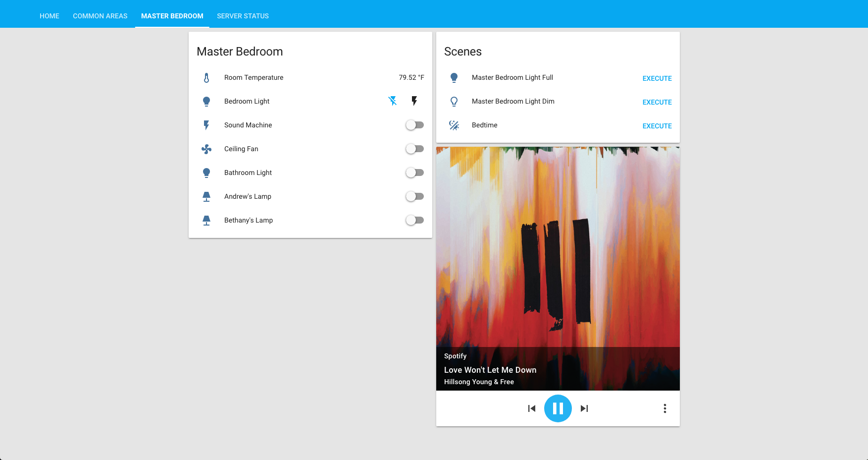Open the media player three-dot menu
This screenshot has width=868, height=460.
coord(665,408)
